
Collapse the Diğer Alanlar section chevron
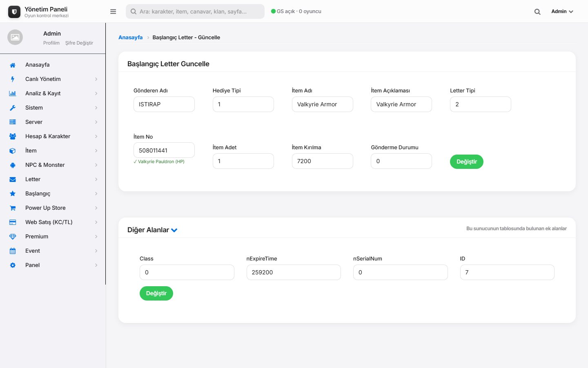pyautogui.click(x=174, y=230)
